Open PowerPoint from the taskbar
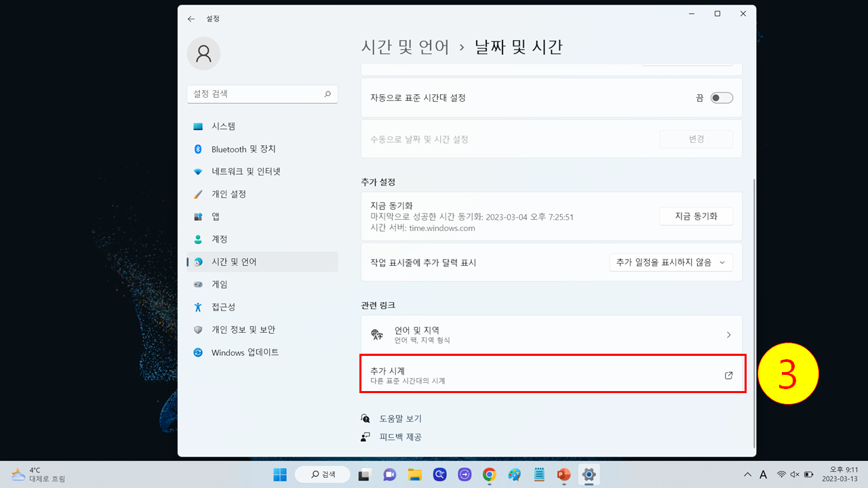The height and width of the screenshot is (488, 868). tap(564, 474)
